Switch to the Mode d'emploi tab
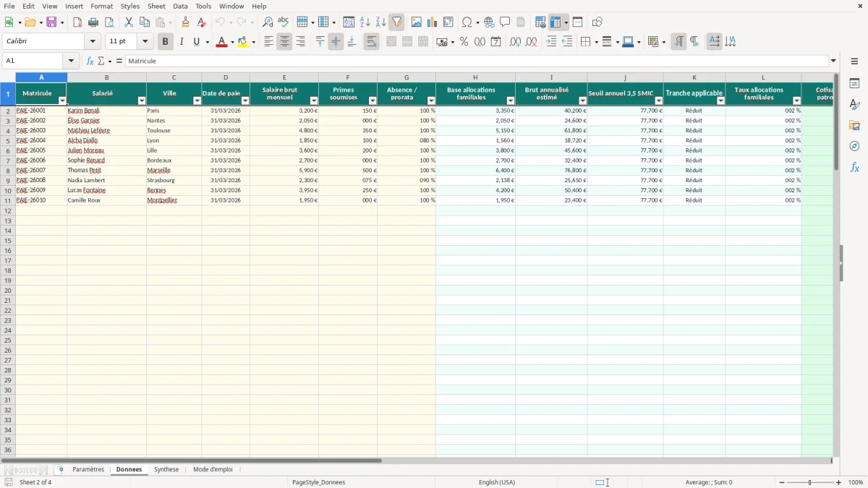Viewport: 868px width, 488px height. point(213,469)
